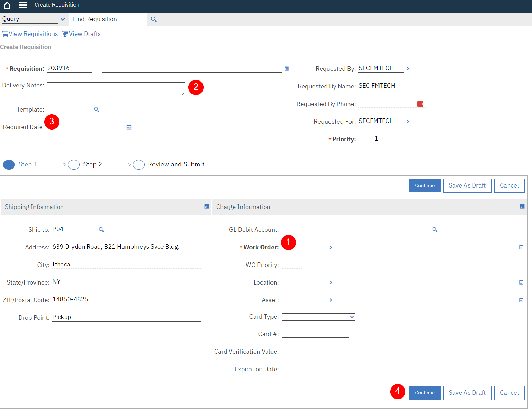Click the Priority field

point(368,139)
